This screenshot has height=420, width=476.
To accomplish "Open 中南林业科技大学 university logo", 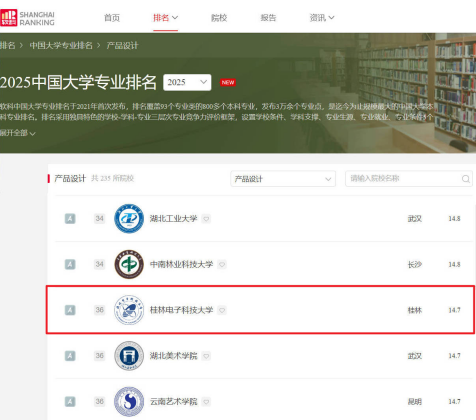I will 129,264.
